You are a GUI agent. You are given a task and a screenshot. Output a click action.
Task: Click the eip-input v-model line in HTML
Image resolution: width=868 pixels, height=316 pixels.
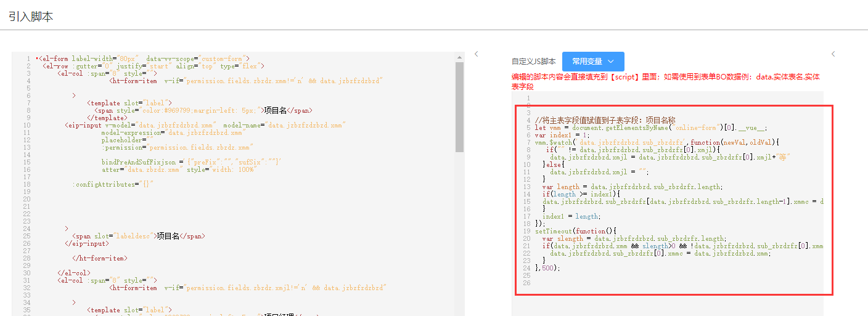(205, 125)
